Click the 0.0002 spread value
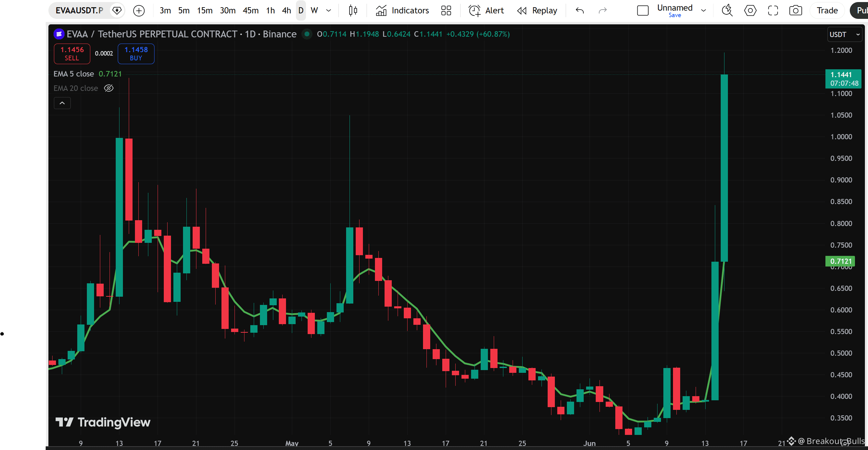The height and width of the screenshot is (450, 868). click(104, 54)
